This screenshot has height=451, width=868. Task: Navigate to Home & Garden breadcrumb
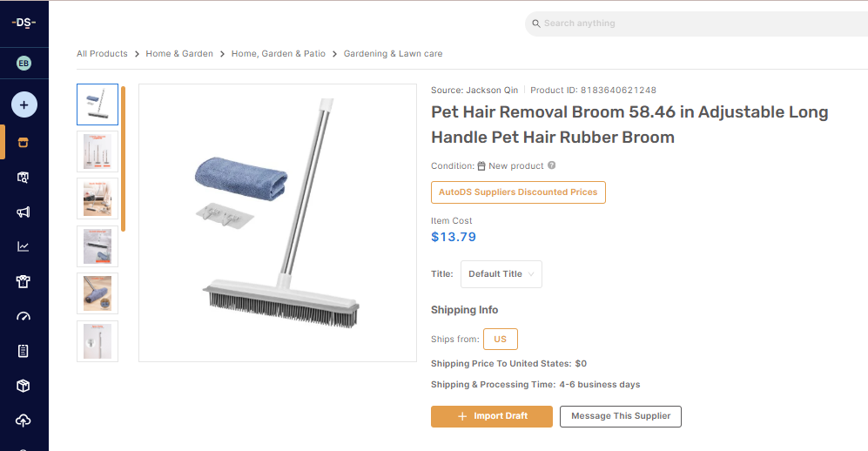pos(179,54)
